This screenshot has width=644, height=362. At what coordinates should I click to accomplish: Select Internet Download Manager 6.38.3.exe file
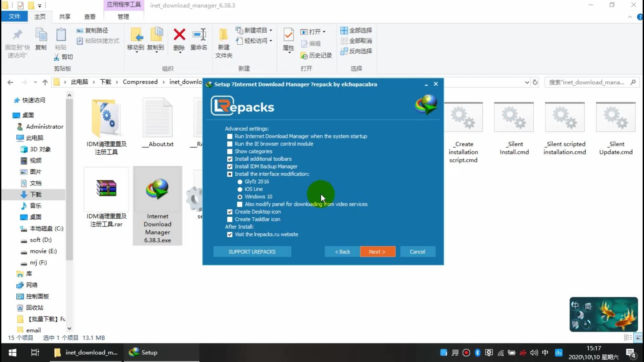[158, 206]
